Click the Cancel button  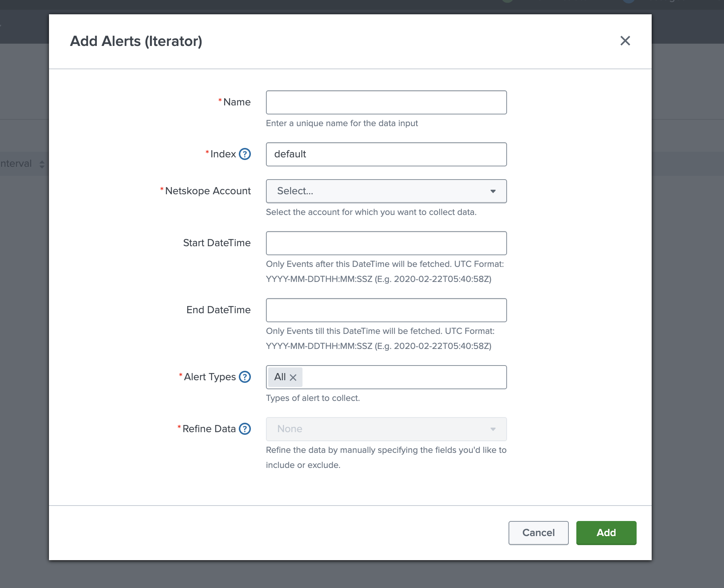pyautogui.click(x=538, y=533)
